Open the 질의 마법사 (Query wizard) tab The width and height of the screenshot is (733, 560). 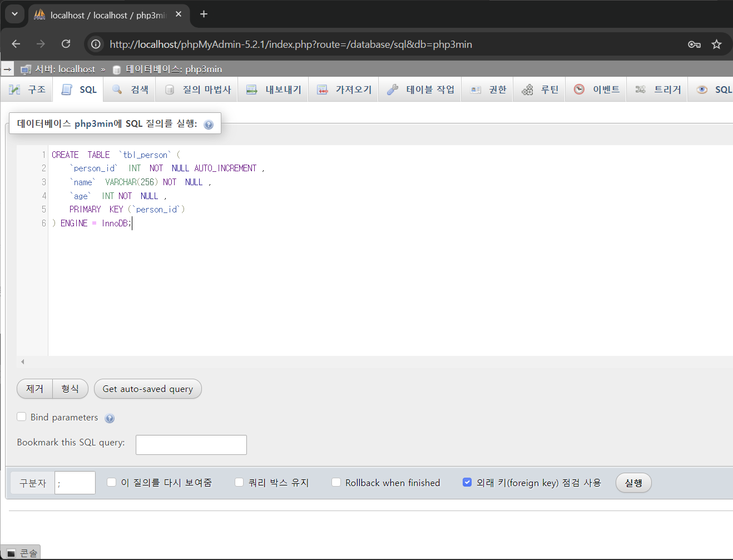(x=197, y=90)
